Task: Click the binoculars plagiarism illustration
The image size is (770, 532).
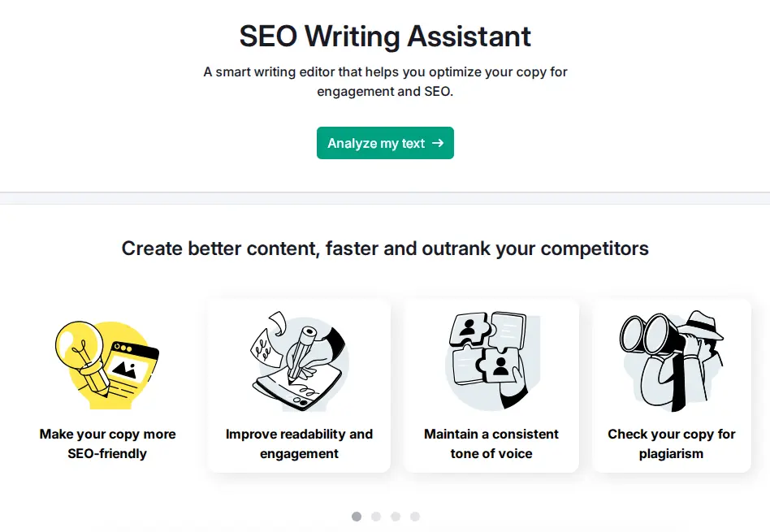Action: 671,357
